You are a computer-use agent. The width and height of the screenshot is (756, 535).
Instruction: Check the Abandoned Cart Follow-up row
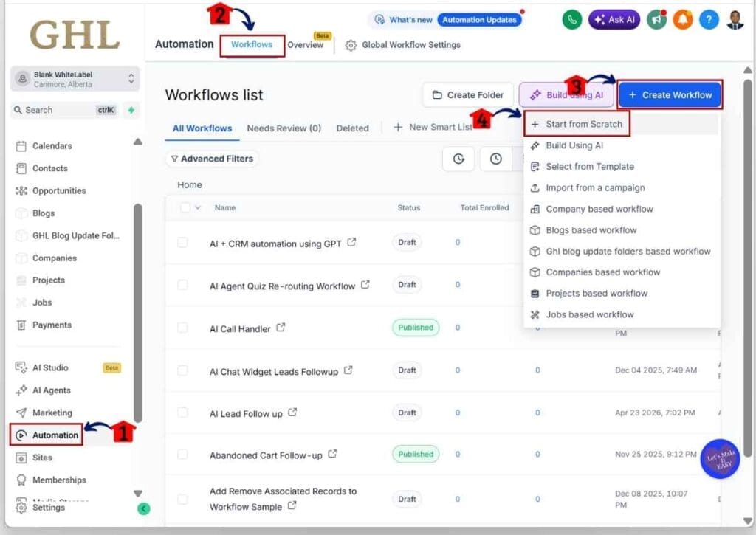coord(182,454)
